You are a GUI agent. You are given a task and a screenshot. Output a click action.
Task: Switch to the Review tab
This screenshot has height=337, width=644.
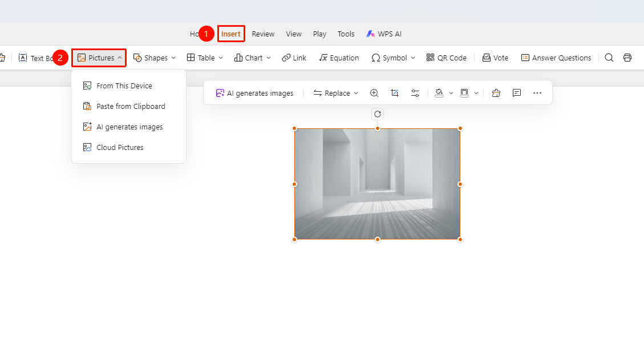264,34
